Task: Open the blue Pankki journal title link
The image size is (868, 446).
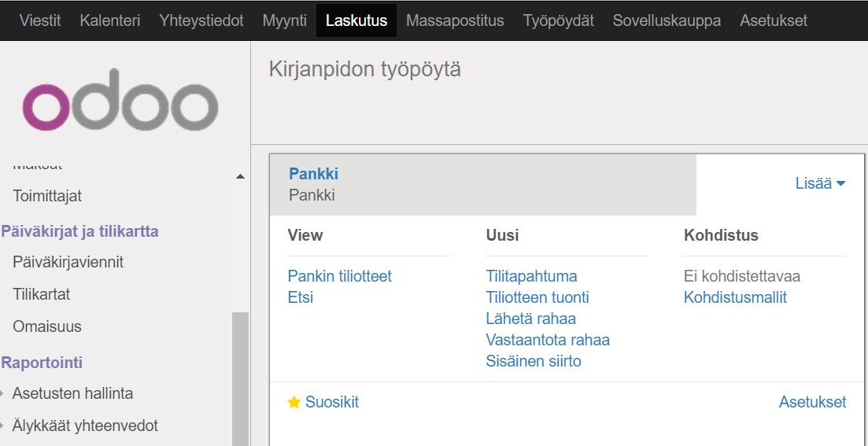Action: (x=313, y=174)
